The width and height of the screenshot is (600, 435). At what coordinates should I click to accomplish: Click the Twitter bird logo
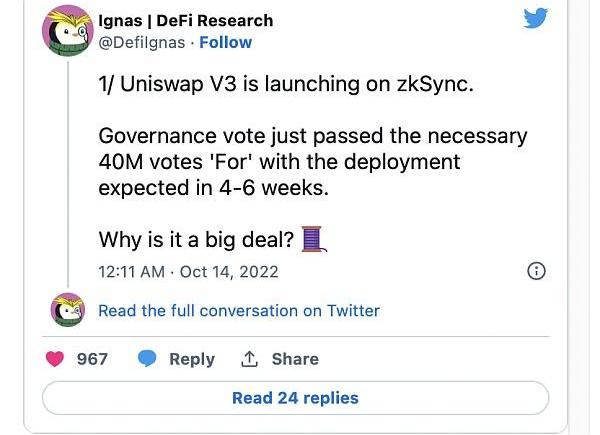point(535,19)
